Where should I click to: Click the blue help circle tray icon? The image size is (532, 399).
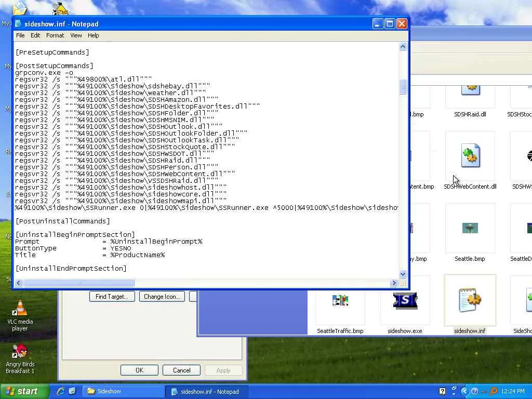[x=474, y=392]
